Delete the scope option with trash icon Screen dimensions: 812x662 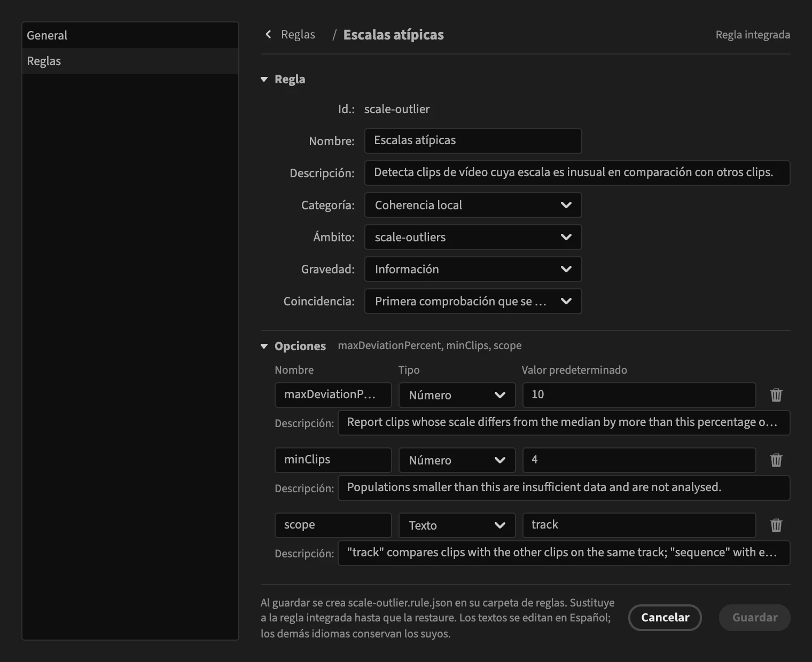point(776,525)
